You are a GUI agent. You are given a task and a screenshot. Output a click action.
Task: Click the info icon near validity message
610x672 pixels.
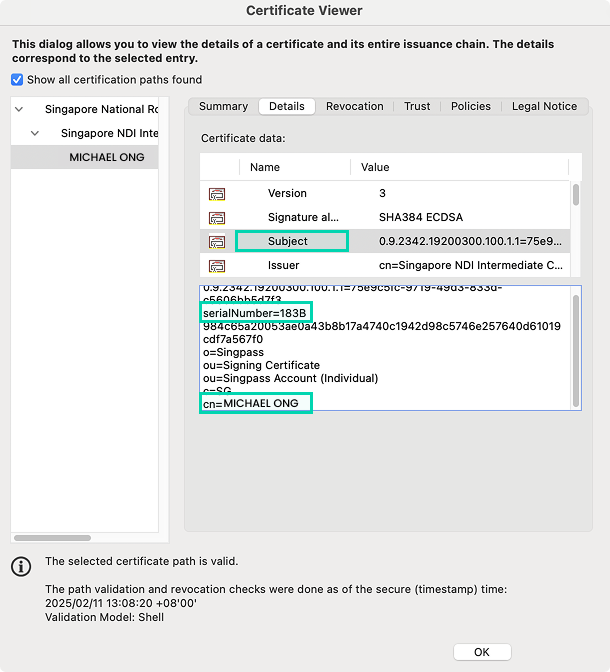point(21,567)
